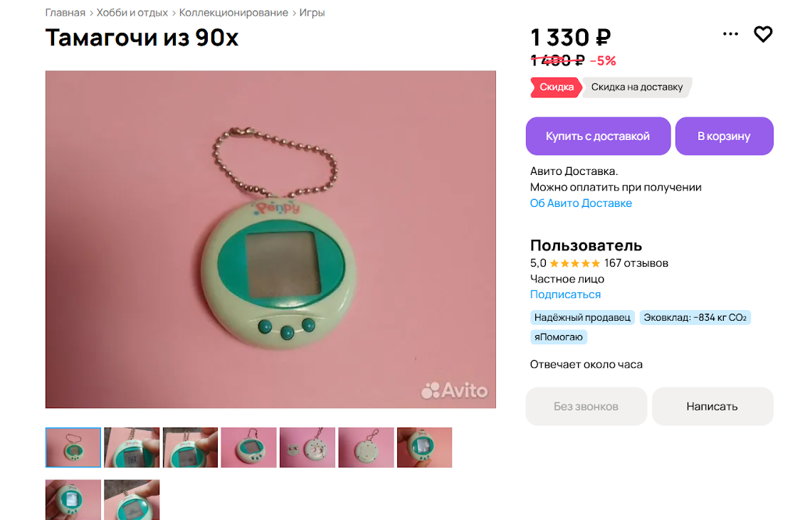Click the Надёжный продавец badge
800x532 pixels.
582,317
